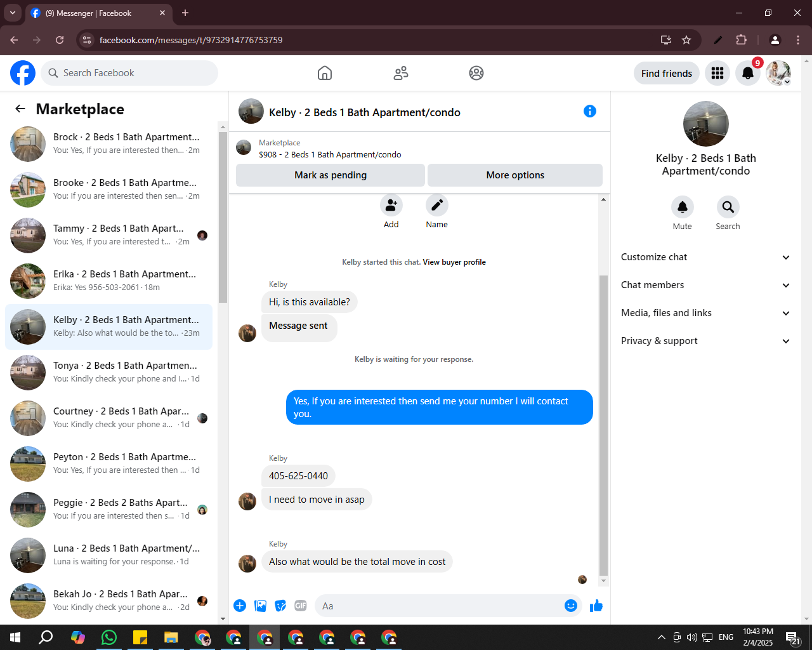This screenshot has width=812, height=650.
Task: Expand Media, files and links section
Action: coord(705,313)
